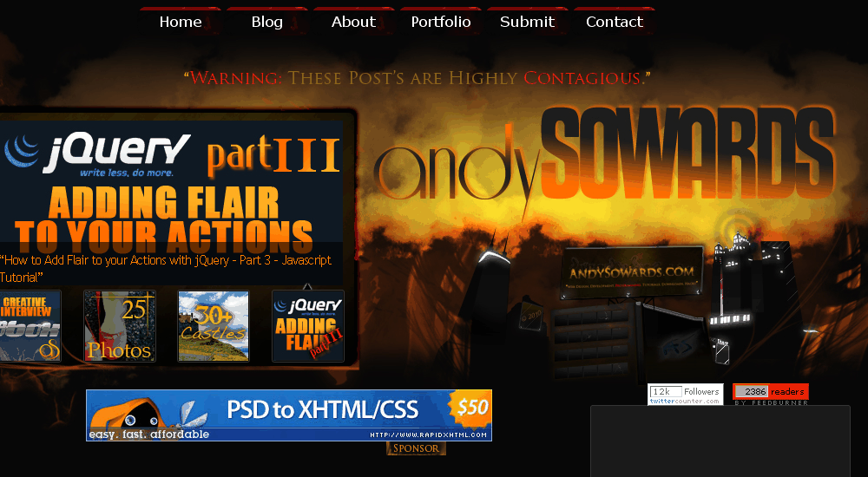Click the rapidxhtml.com URL on the banner
The width and height of the screenshot is (868, 477).
coord(429,435)
